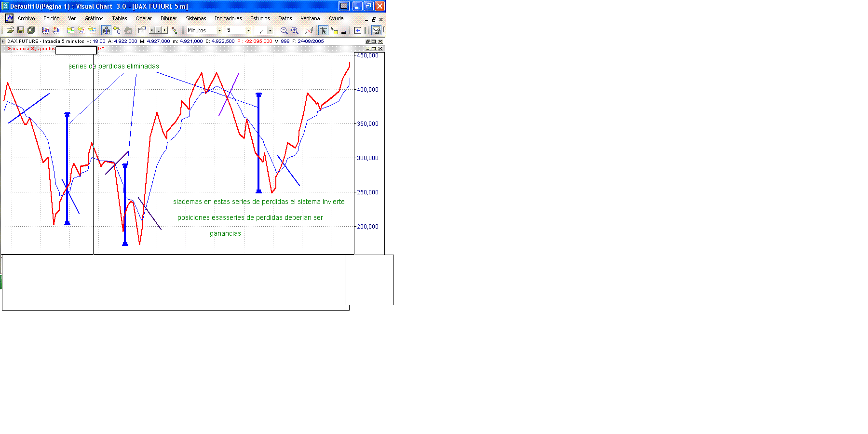Click the blue left arrow bracket icon
Viewport: 868px width, 434px height.
(x=357, y=30)
